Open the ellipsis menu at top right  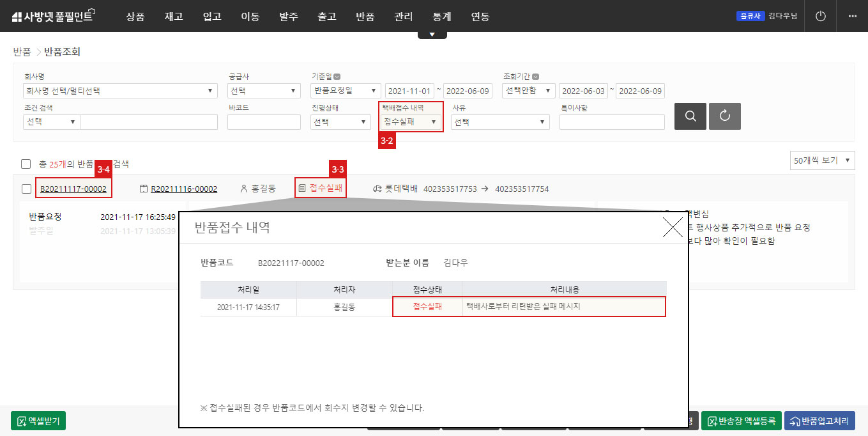click(x=853, y=16)
